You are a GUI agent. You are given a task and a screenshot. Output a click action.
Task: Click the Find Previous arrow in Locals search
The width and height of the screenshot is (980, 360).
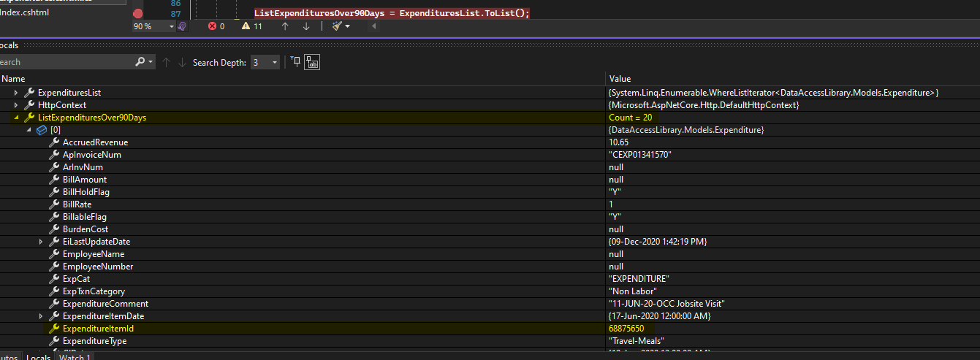(x=167, y=63)
